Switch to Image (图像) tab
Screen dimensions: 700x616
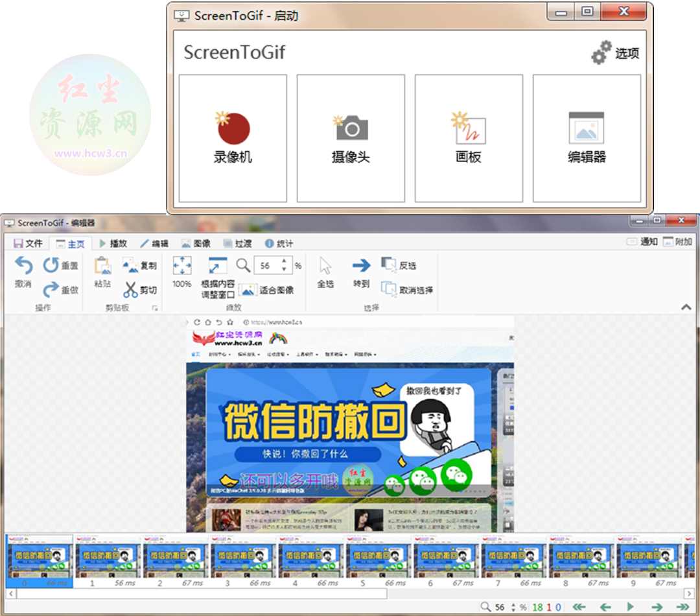(x=196, y=243)
